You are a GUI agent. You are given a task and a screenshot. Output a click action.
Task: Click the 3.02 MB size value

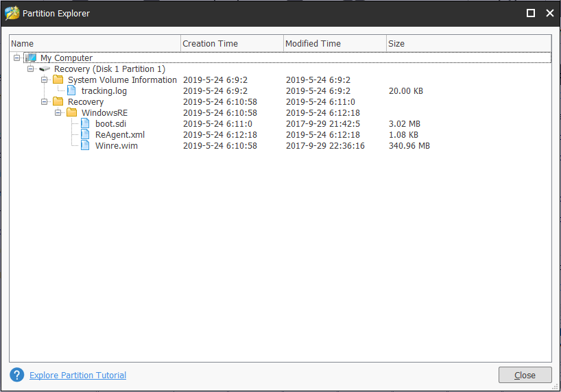pos(405,124)
